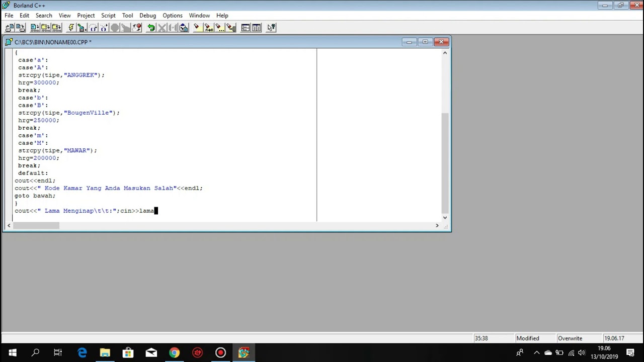
Task: Open the Tool menu
Action: click(127, 16)
